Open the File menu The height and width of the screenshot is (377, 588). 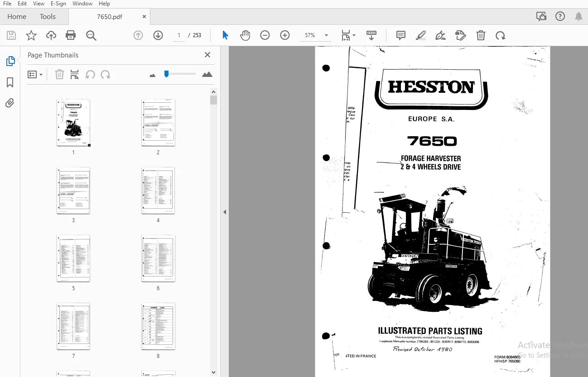pos(7,4)
